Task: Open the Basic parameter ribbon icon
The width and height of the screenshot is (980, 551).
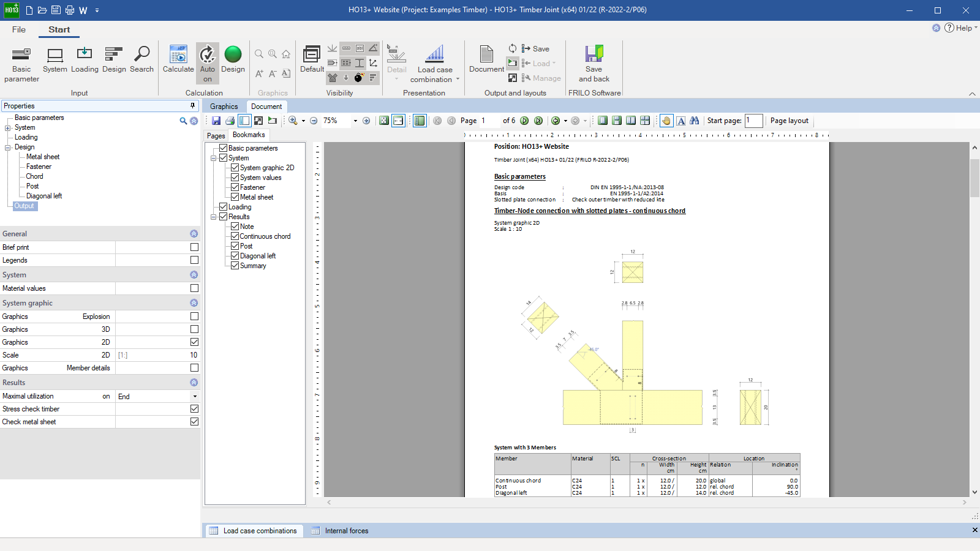Action: click(x=21, y=64)
